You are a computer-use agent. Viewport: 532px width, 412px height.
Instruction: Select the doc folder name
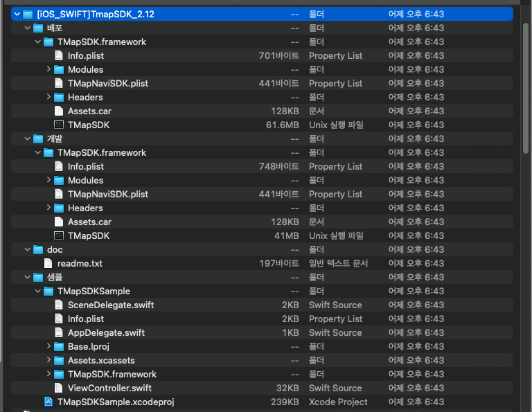55,249
